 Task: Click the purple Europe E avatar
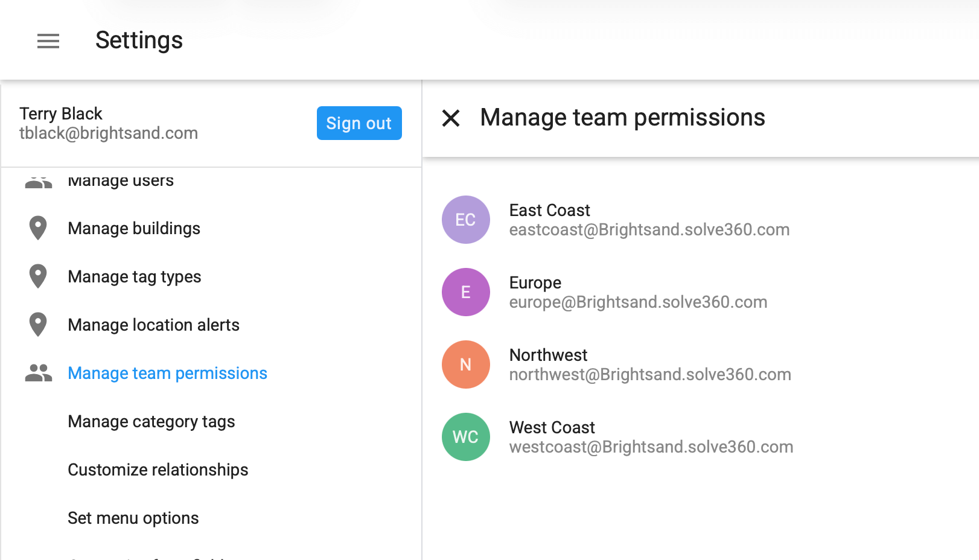click(465, 292)
